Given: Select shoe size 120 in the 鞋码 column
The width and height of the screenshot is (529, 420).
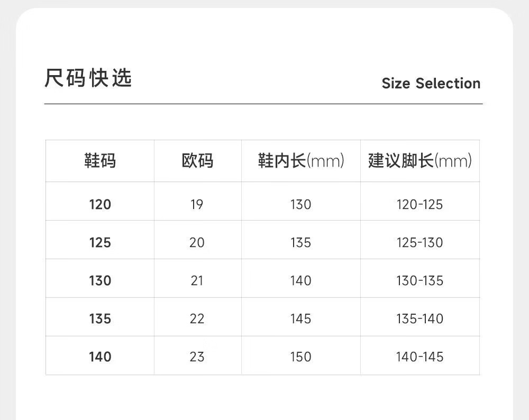Looking at the screenshot, I should pos(100,205).
